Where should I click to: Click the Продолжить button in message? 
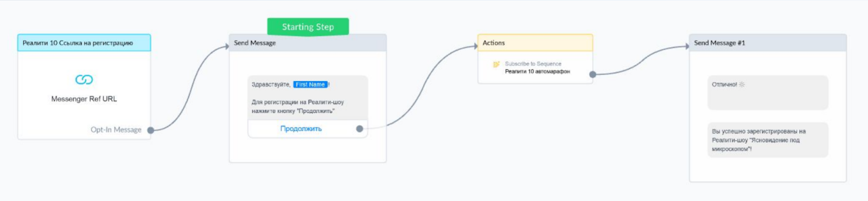click(x=301, y=128)
